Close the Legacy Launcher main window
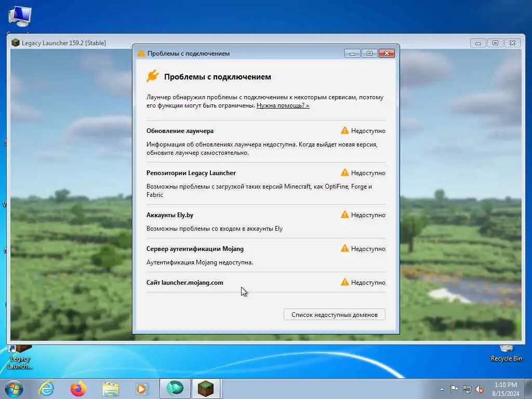532x399 pixels. 512,43
